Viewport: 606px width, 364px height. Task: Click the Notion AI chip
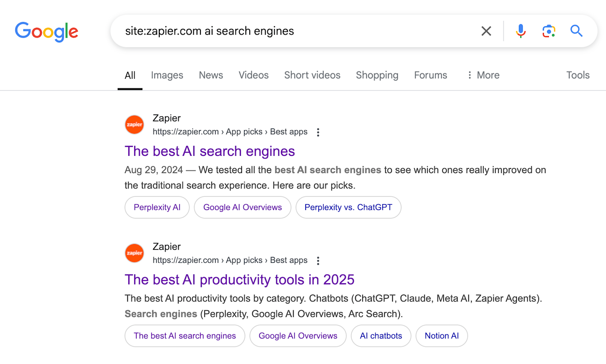point(442,336)
